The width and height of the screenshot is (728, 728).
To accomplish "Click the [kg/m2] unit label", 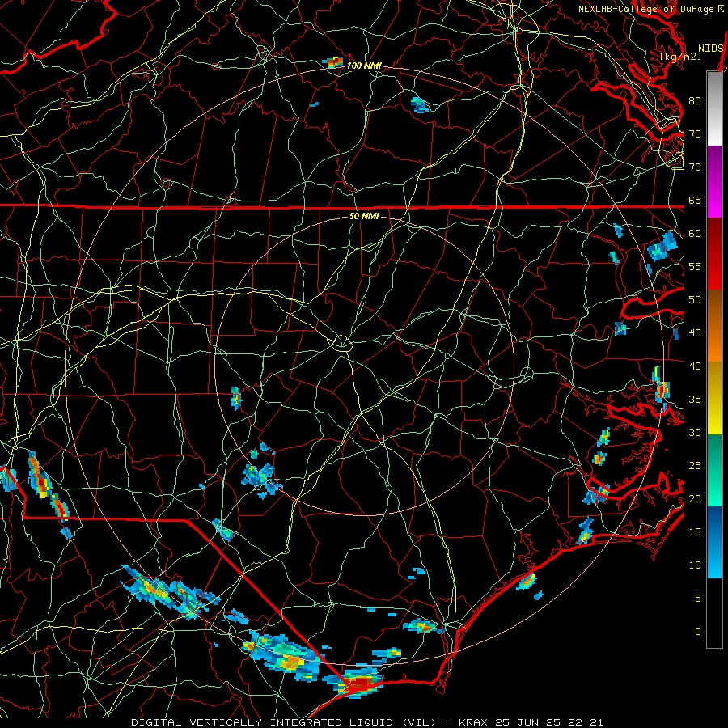I will 680,56.
